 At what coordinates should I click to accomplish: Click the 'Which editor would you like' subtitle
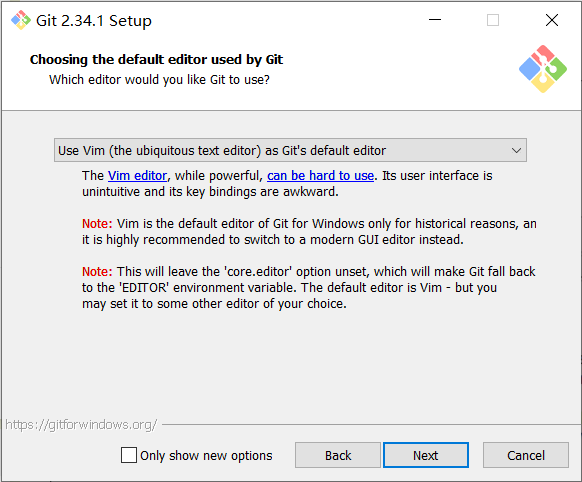coord(159,80)
